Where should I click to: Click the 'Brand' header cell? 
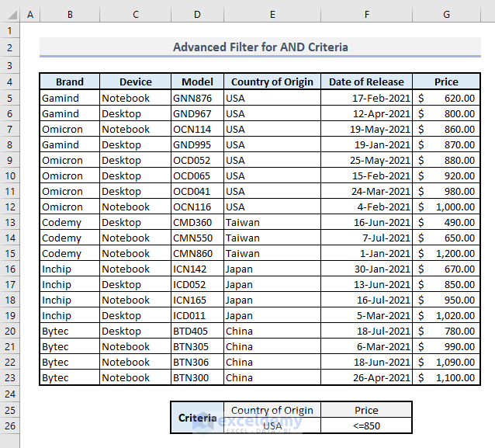coord(70,82)
